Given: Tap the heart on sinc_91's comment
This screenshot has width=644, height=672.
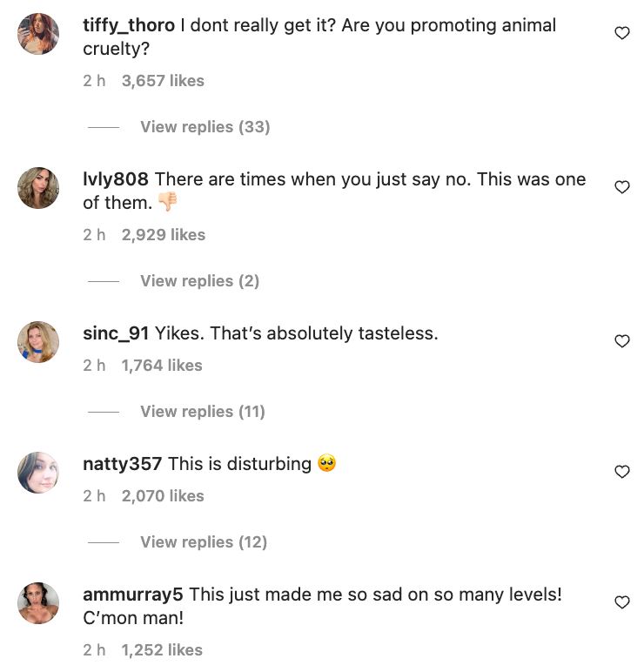Looking at the screenshot, I should click(x=622, y=341).
